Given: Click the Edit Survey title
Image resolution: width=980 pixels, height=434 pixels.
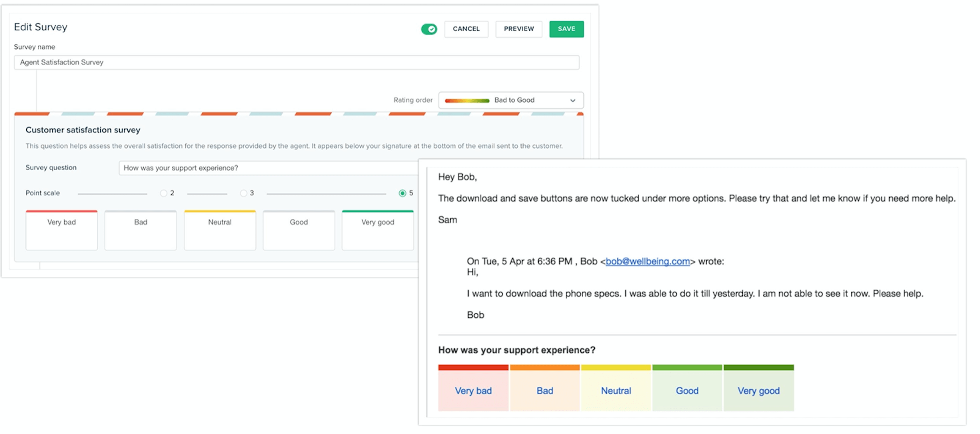Looking at the screenshot, I should click(x=41, y=27).
